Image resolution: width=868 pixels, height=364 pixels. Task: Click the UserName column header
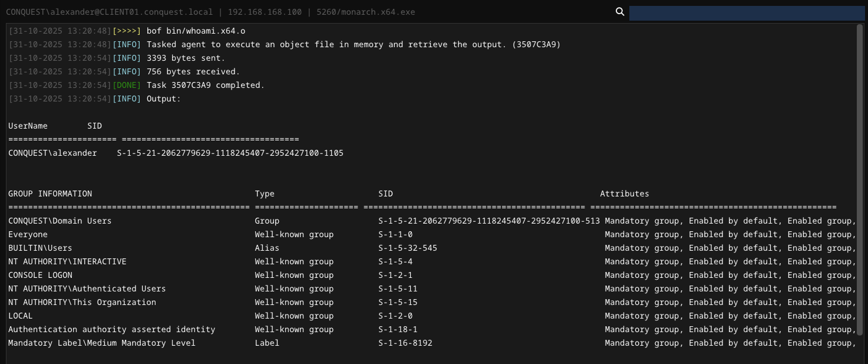28,126
